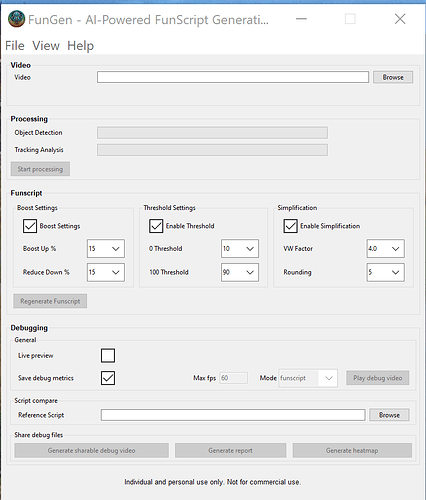
Task: Minimize the FunGen window
Action: (301, 19)
